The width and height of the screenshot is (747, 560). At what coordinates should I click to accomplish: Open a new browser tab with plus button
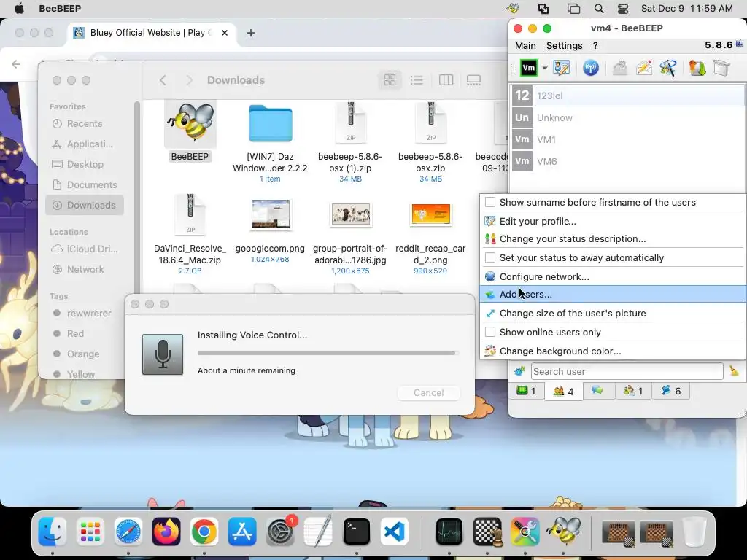coord(251,33)
